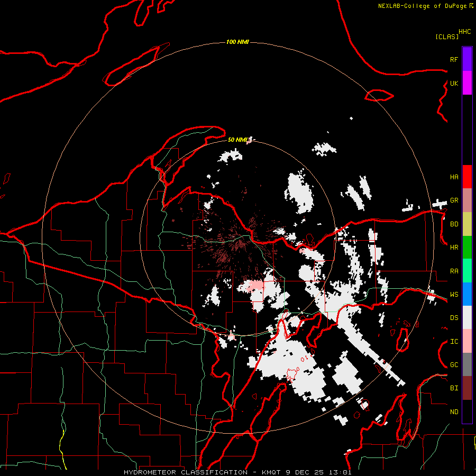Select the BI brown legend swatch
476x476 pixels.
click(467, 388)
